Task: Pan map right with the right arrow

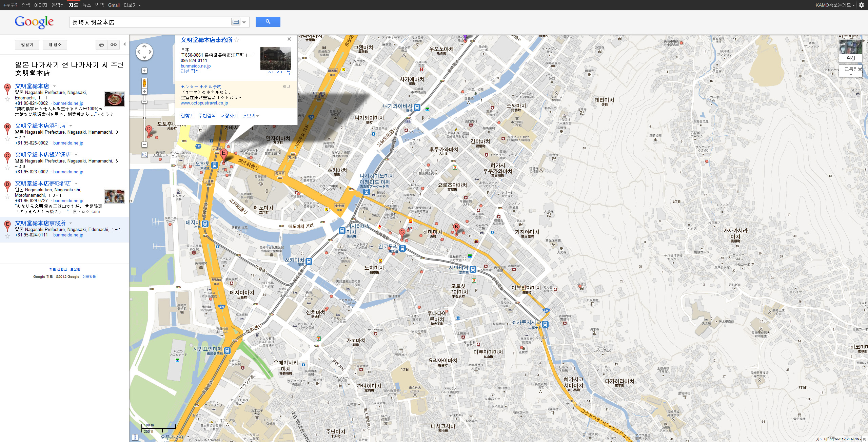Action: click(150, 52)
